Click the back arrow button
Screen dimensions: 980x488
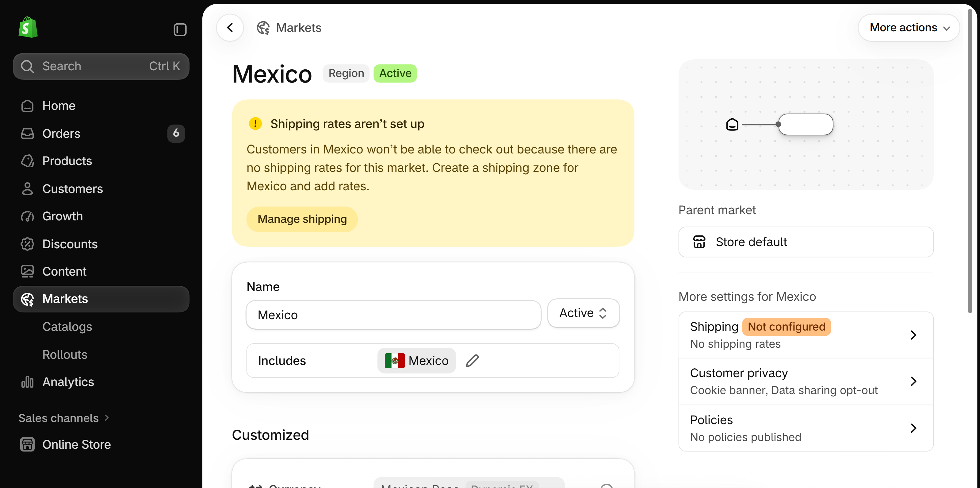230,27
